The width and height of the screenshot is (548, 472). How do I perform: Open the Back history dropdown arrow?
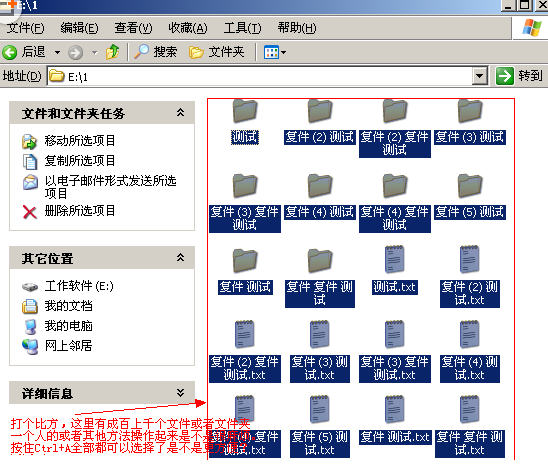coord(57,53)
